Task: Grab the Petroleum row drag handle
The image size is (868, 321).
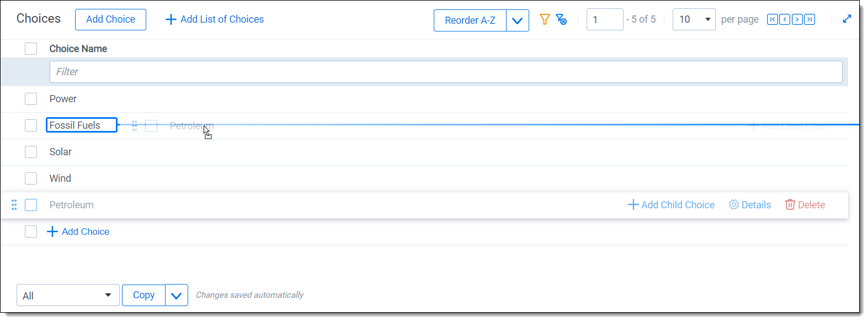Action: pyautogui.click(x=14, y=205)
